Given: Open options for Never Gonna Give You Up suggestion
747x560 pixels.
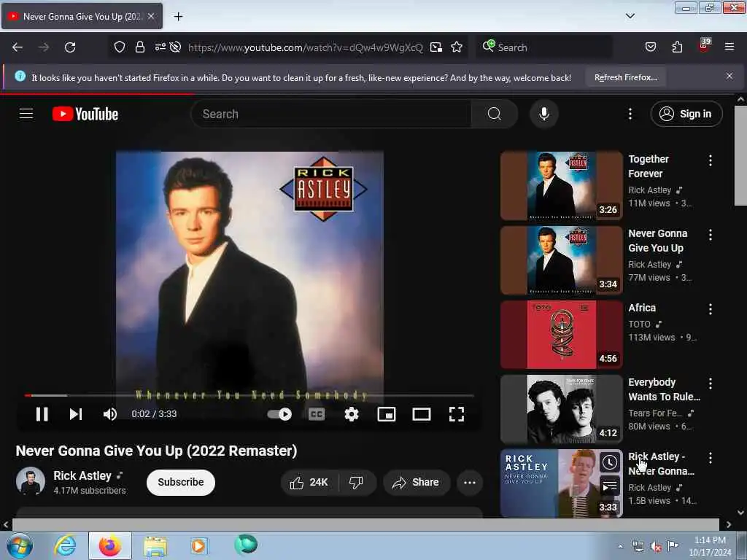Looking at the screenshot, I should tap(711, 235).
